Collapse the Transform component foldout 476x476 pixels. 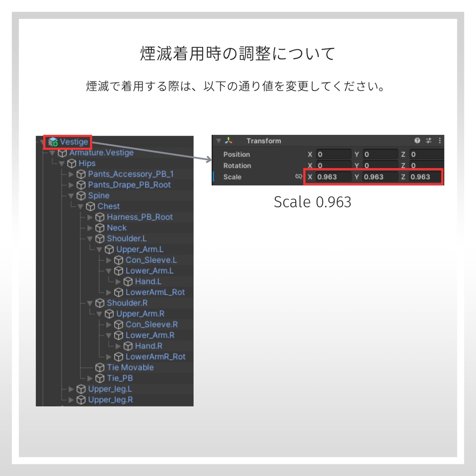(218, 141)
